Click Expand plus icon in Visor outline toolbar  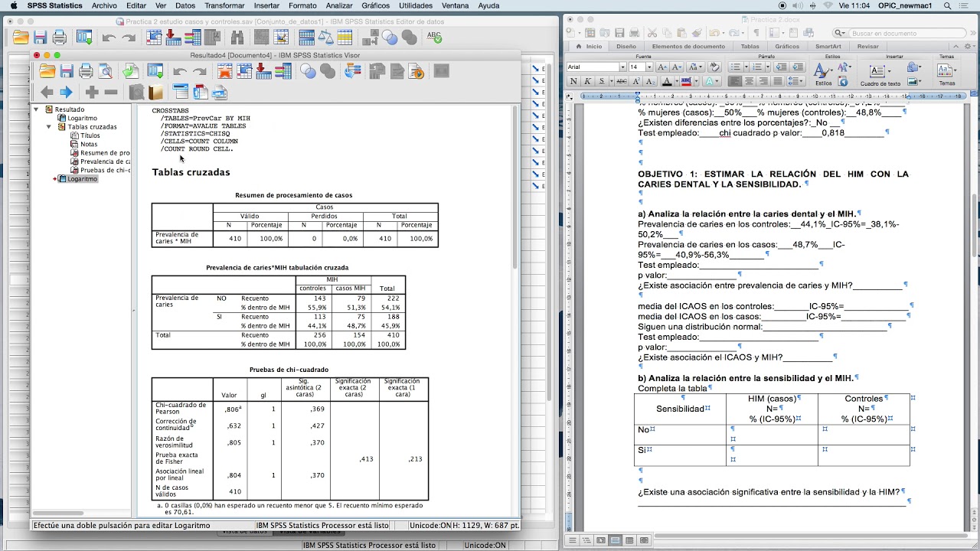click(x=92, y=93)
